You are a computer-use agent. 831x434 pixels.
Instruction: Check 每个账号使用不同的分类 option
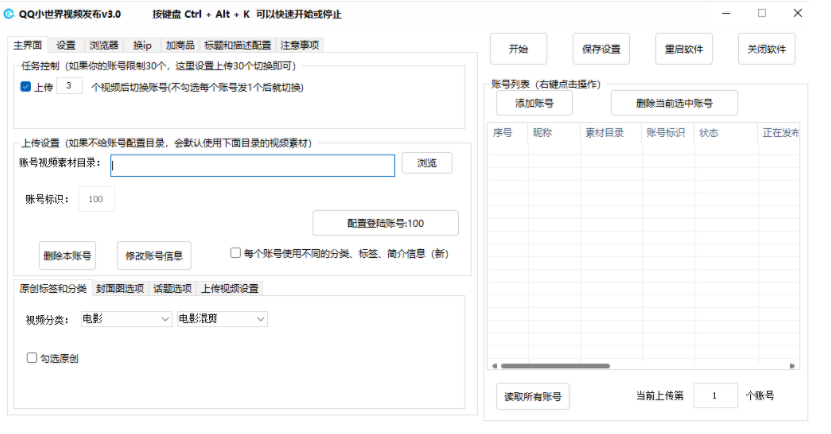pyautogui.click(x=235, y=253)
